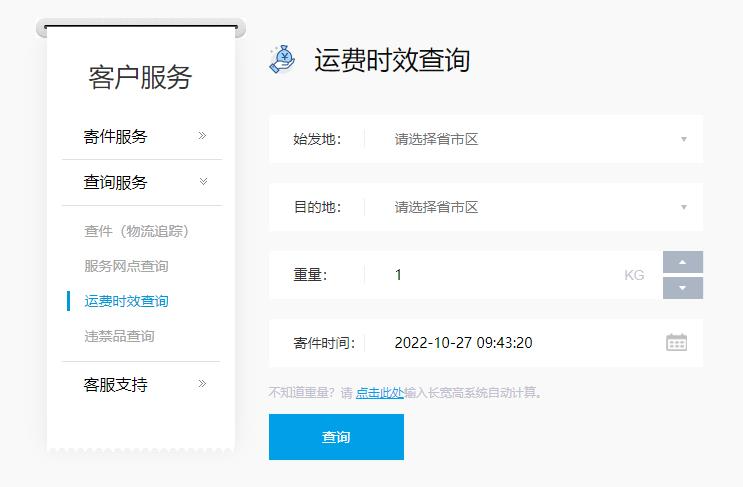Expand the 寄件服务 chevron
Image resolution: width=743 pixels, height=487 pixels.
(x=202, y=136)
